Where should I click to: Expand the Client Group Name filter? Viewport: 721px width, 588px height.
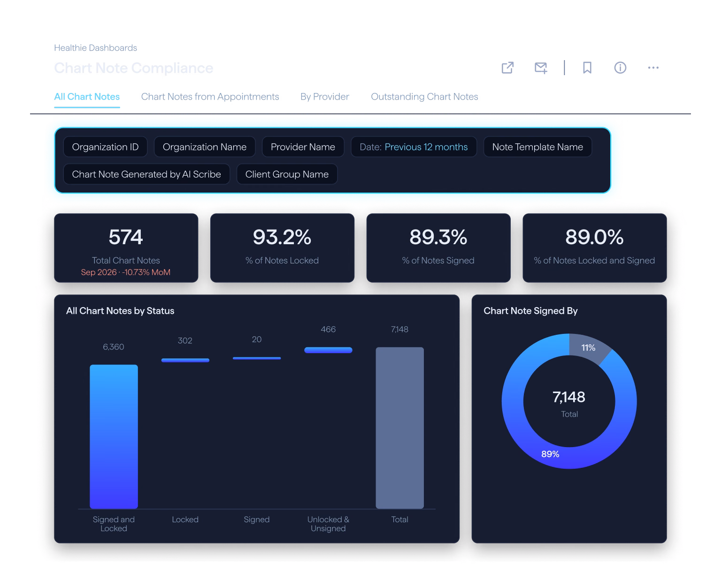tap(287, 174)
